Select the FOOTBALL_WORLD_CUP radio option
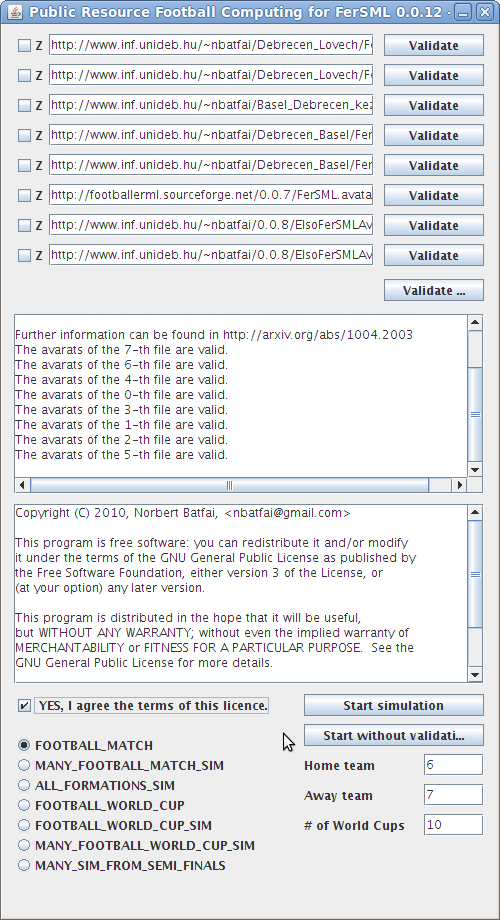The height and width of the screenshot is (920, 500). click(x=24, y=805)
